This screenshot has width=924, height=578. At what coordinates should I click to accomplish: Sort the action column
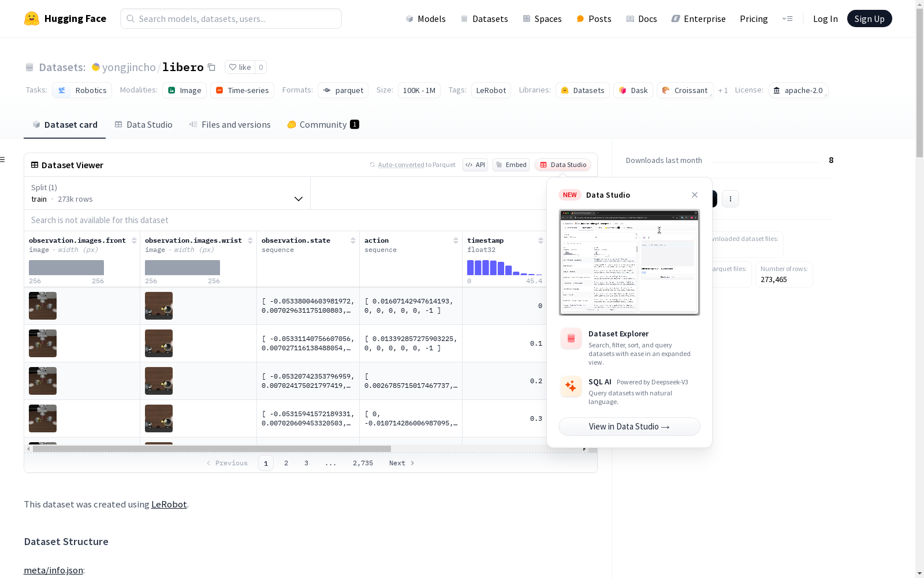(456, 240)
